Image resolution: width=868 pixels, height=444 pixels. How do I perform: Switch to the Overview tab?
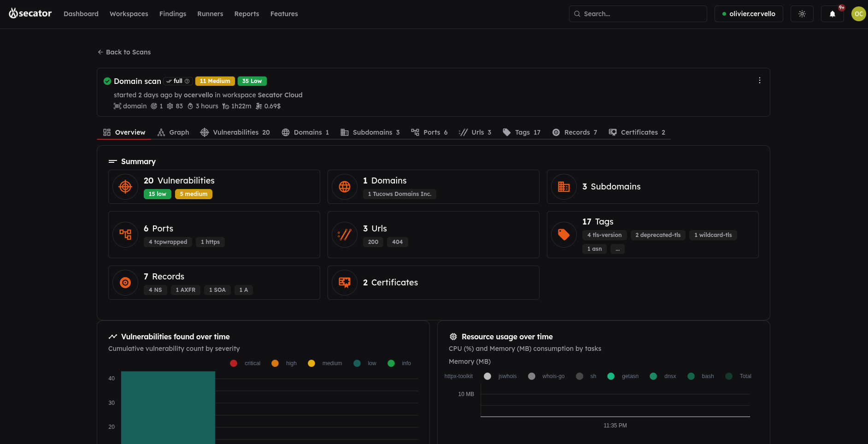[124, 132]
